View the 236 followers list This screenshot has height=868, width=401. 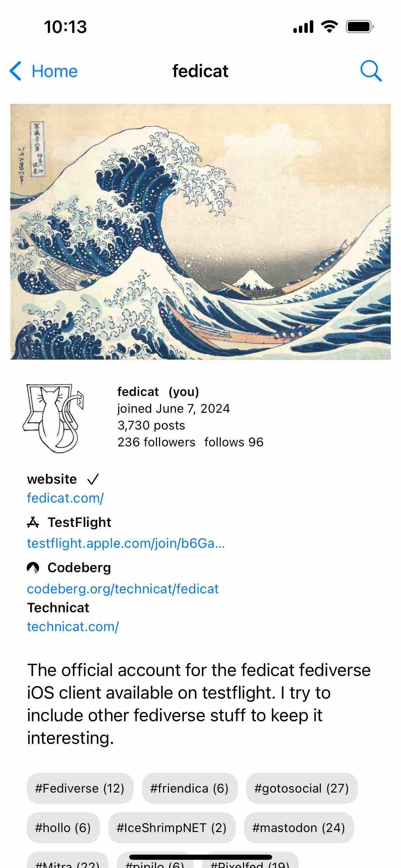(x=156, y=442)
